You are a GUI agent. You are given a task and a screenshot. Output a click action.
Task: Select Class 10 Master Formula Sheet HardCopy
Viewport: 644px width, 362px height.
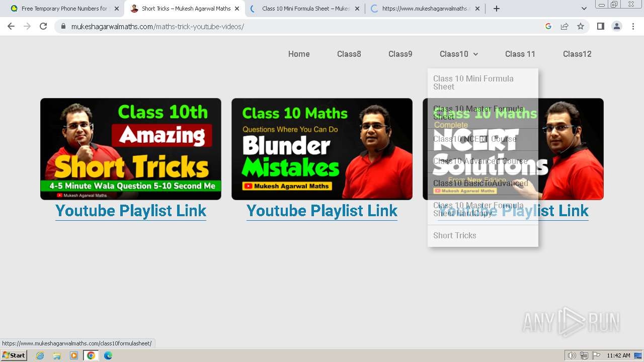click(483, 209)
